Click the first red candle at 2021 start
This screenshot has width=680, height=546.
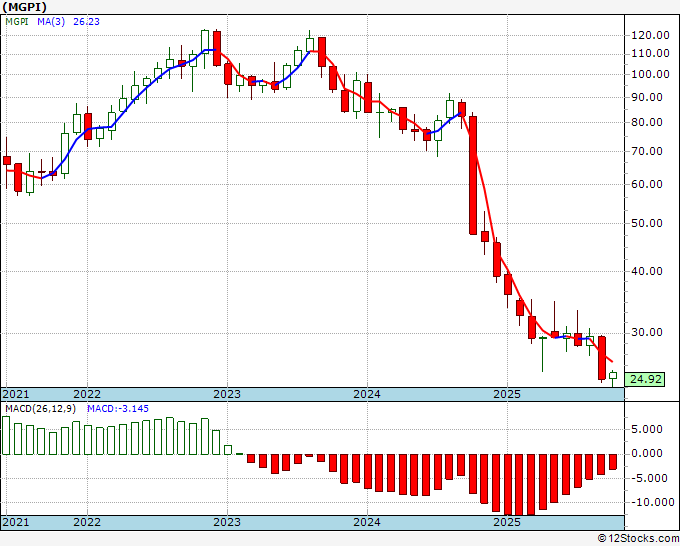click(7, 160)
